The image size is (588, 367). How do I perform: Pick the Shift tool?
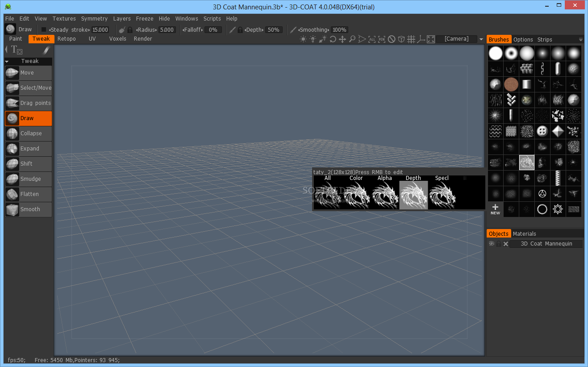tap(28, 164)
